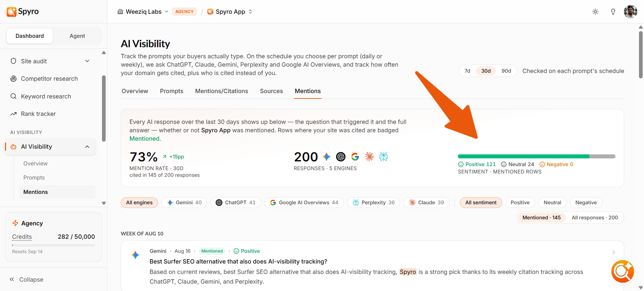Filter responses by ChatGPT 41
644x291 pixels.
(x=235, y=203)
